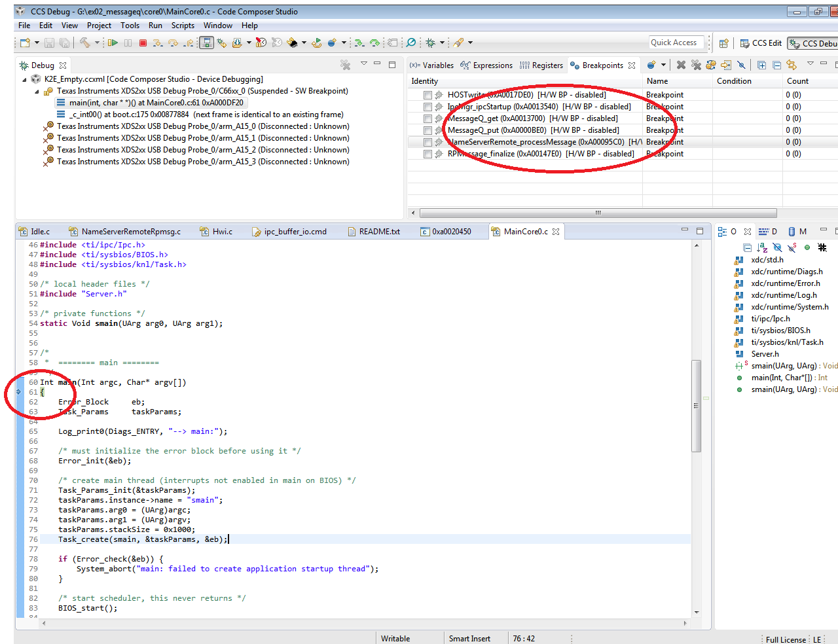Sort Outline entries alphabetically
This screenshot has height=644, width=838.
tap(762, 247)
